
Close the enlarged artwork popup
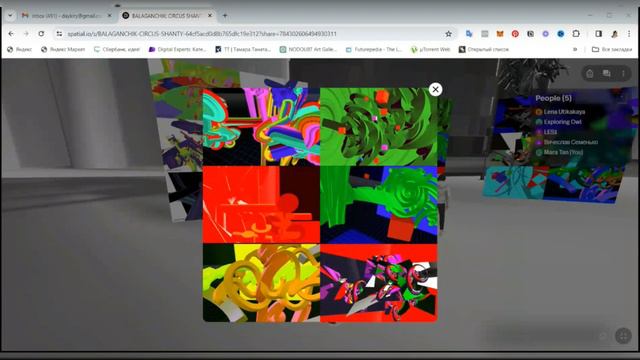coord(436,89)
